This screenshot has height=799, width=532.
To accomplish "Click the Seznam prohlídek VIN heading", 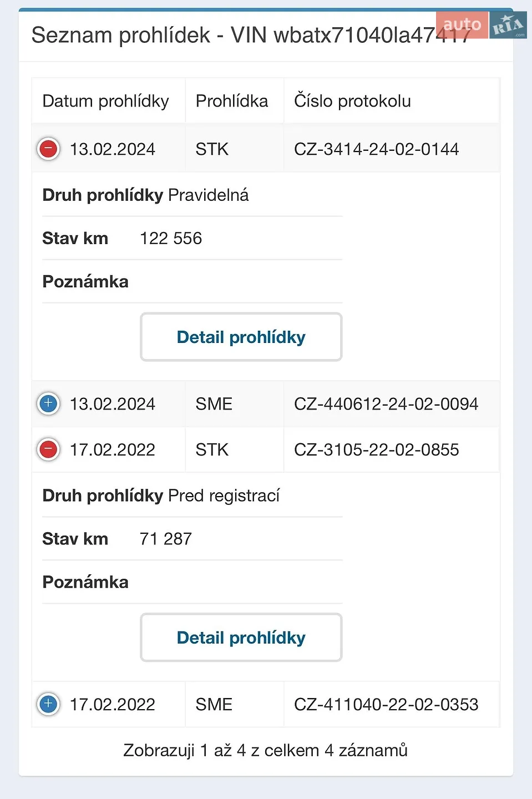I will tap(251, 35).
